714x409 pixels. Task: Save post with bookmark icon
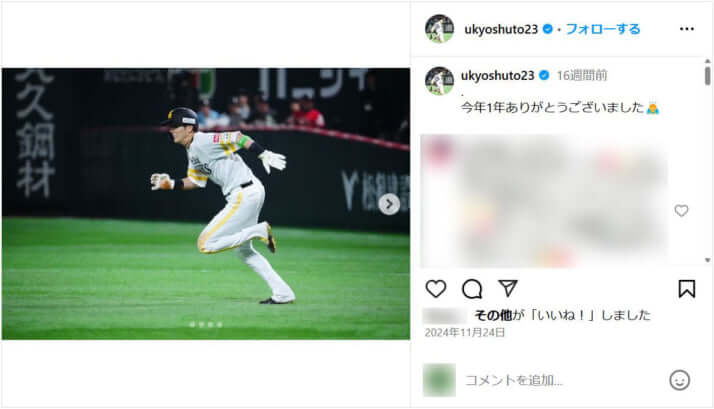[x=687, y=289]
